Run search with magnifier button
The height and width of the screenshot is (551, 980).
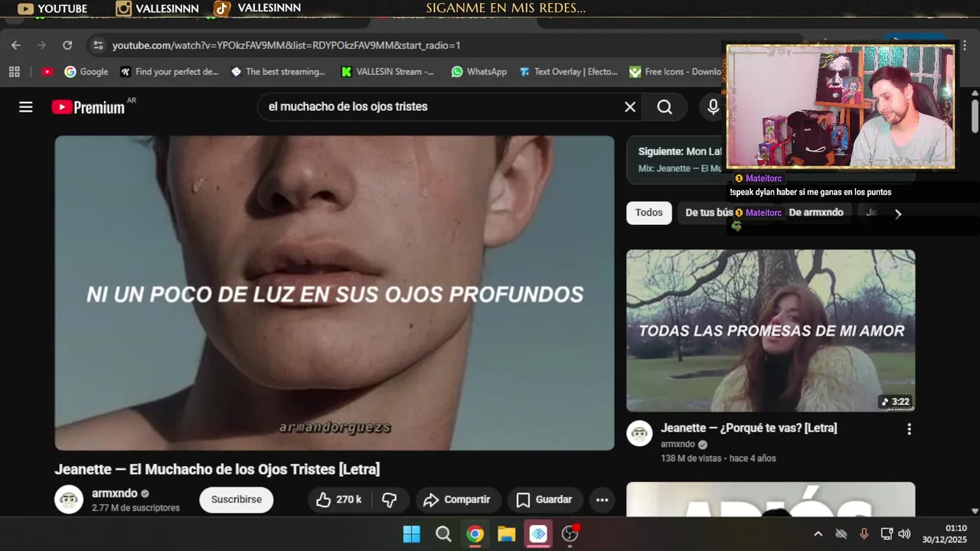[x=665, y=107]
